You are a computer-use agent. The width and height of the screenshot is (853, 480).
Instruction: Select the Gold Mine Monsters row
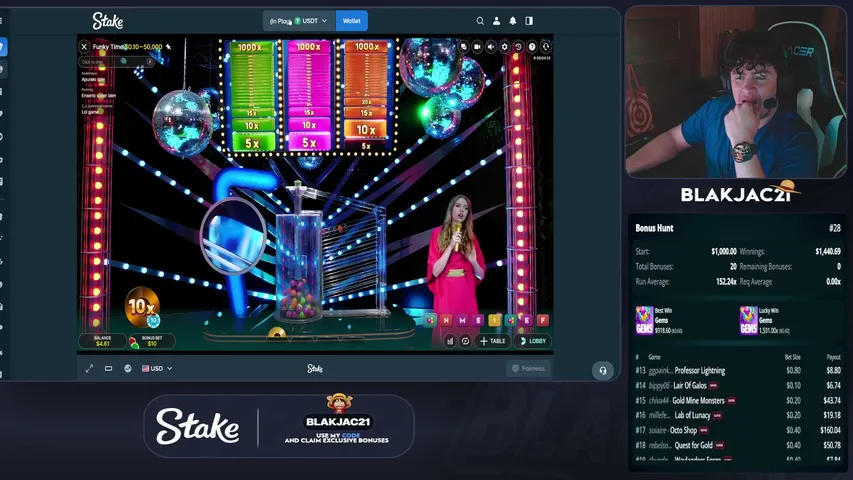point(738,401)
